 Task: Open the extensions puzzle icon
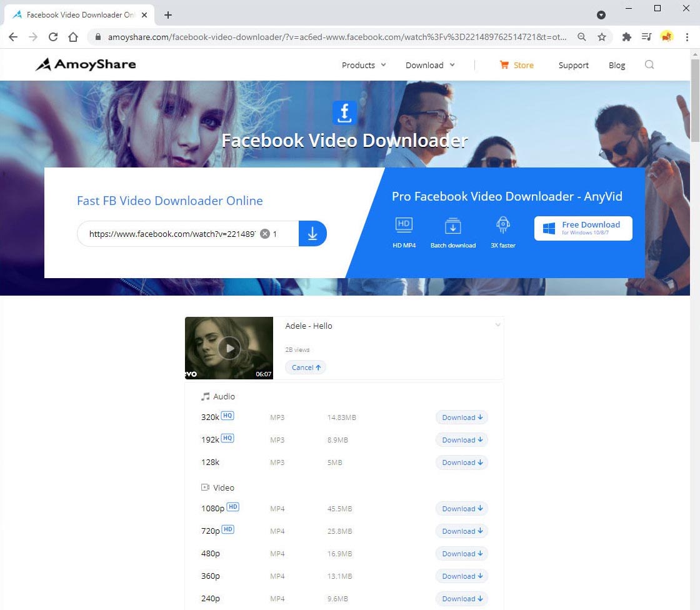point(626,37)
